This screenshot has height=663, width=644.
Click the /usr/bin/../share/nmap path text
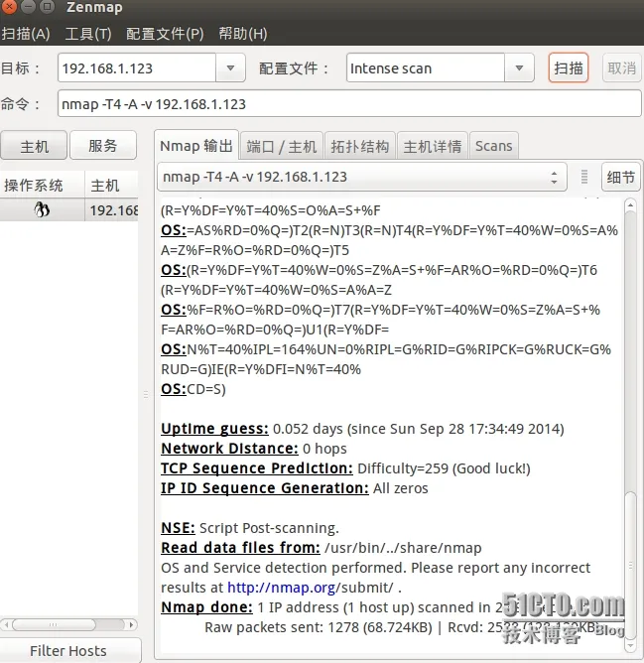[x=403, y=548]
